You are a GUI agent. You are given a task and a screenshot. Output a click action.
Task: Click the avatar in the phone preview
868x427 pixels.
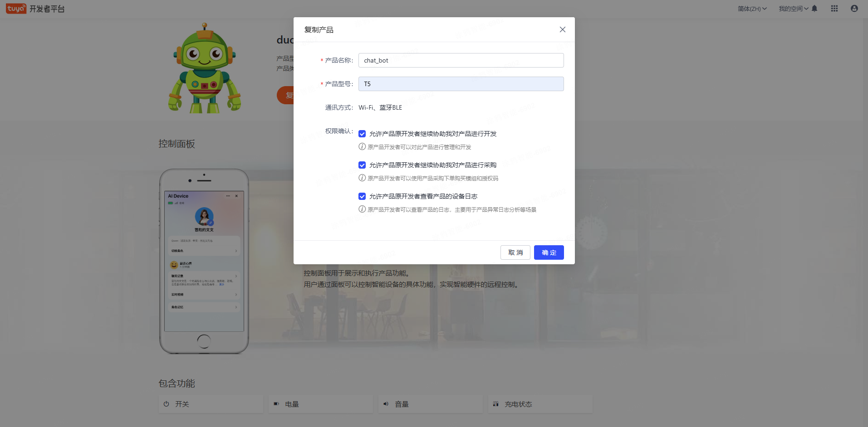[204, 217]
